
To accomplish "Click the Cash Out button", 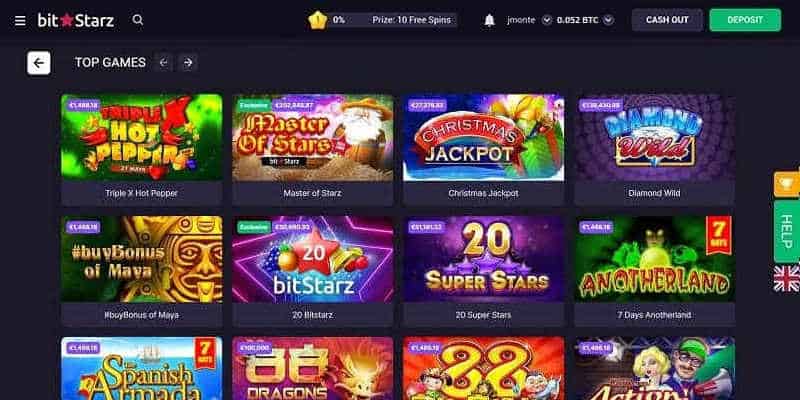I will (x=667, y=20).
